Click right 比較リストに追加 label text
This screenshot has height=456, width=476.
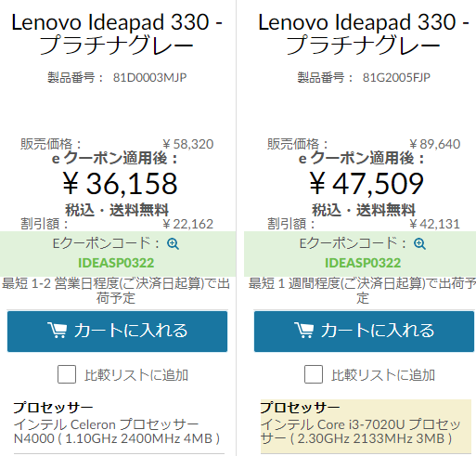pos(383,375)
